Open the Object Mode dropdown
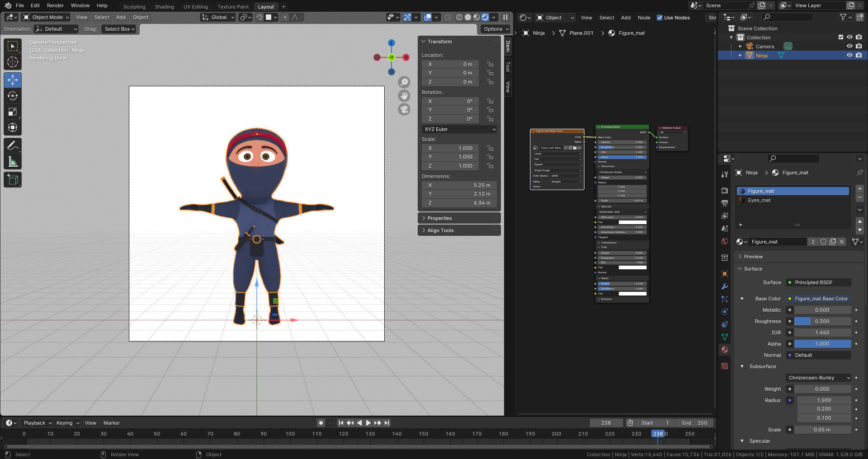Image resolution: width=868 pixels, height=459 pixels. click(46, 17)
